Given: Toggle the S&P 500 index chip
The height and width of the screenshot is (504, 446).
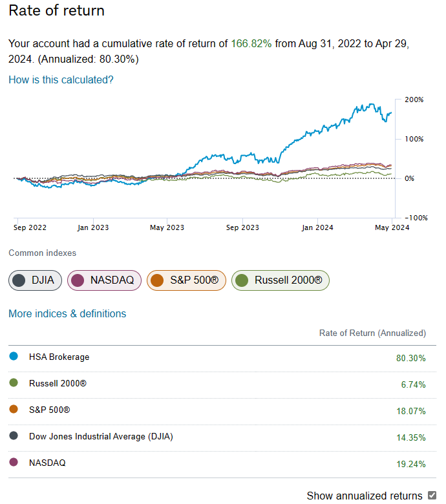Looking at the screenshot, I should coord(187,280).
